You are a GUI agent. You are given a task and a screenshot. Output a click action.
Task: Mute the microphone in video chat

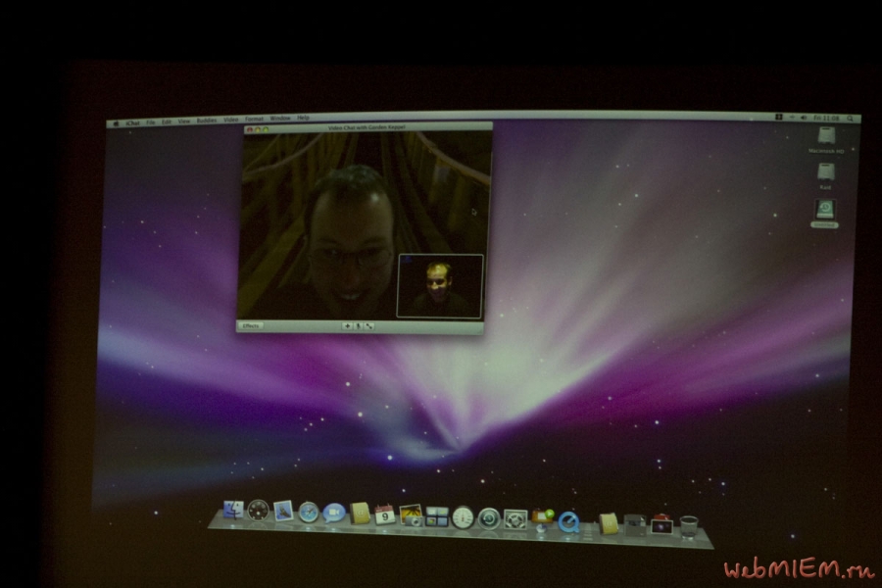click(359, 326)
